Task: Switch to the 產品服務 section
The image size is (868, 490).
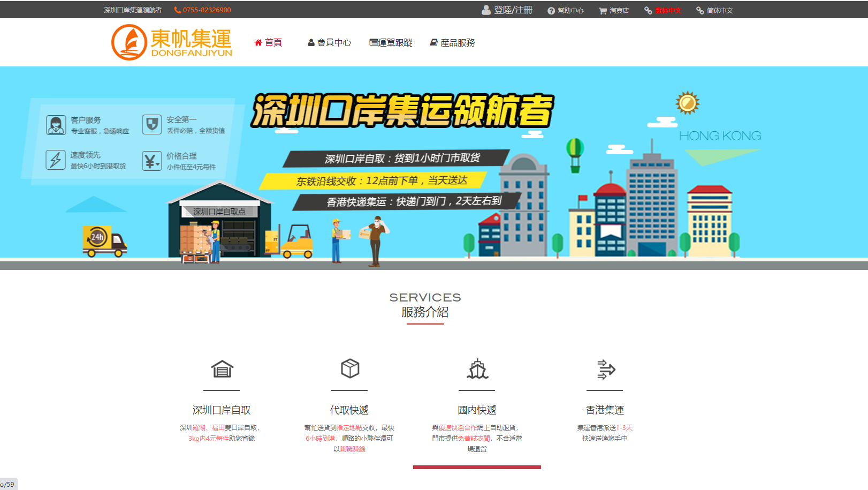Action: coord(457,42)
